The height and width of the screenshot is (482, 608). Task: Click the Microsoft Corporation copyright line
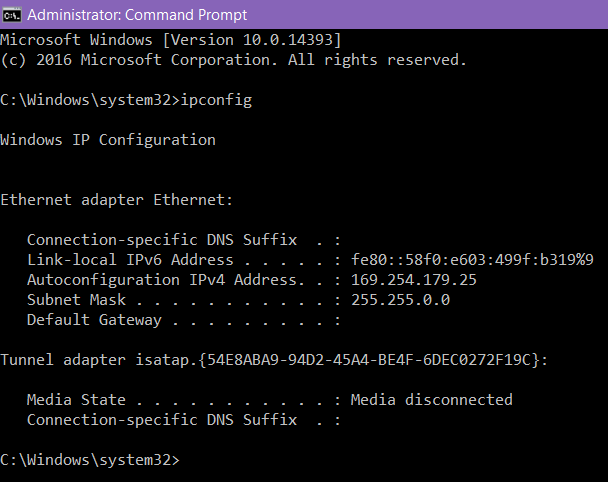click(x=233, y=60)
